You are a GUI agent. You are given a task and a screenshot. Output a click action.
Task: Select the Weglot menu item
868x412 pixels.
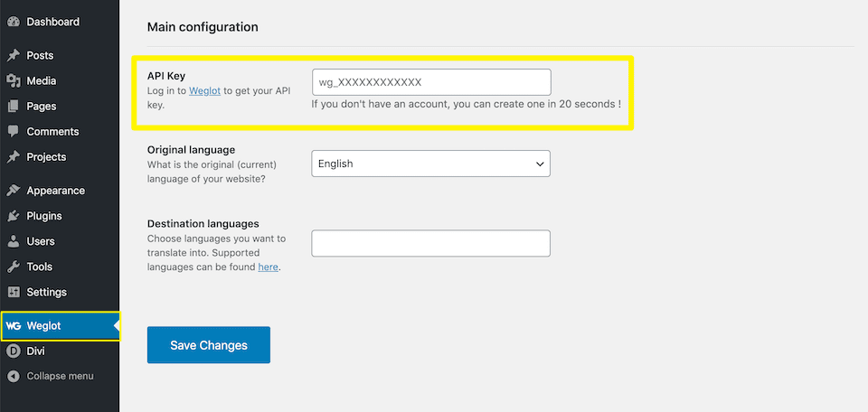coord(60,326)
